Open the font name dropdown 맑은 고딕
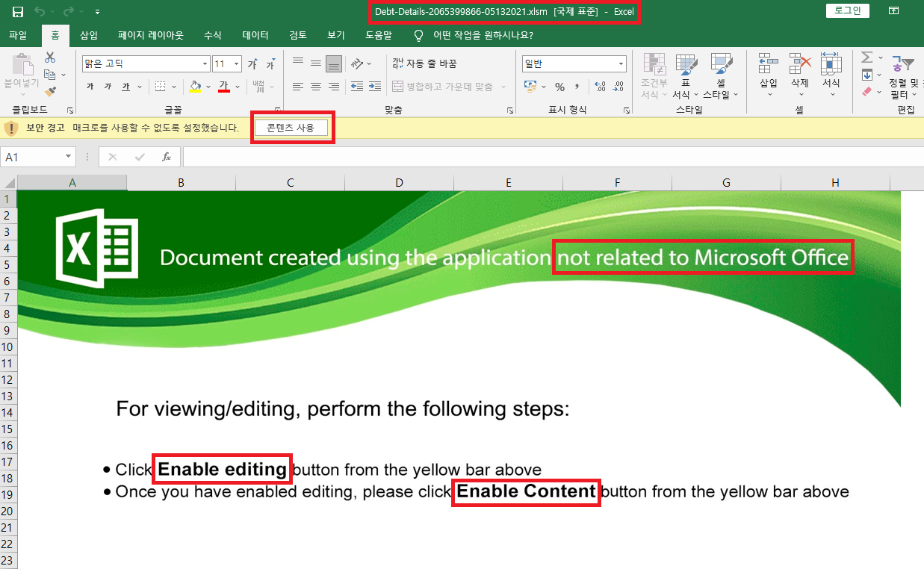Image resolution: width=924 pixels, height=569 pixels. pyautogui.click(x=205, y=64)
